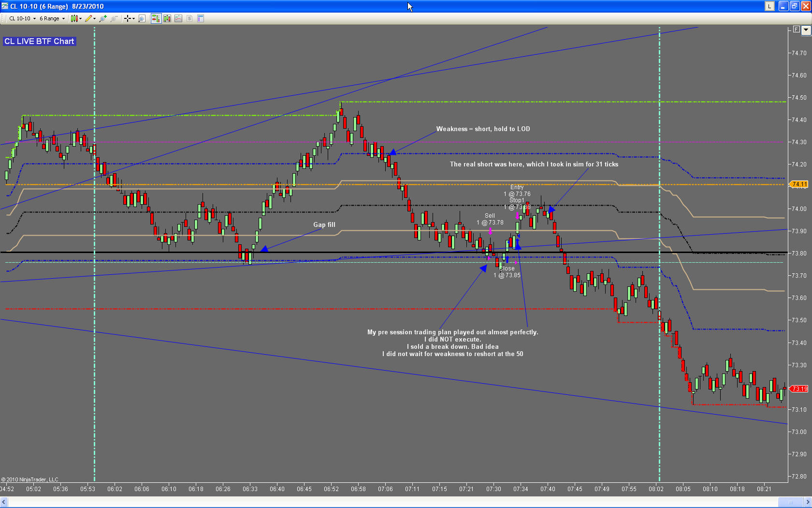Click the zoom frame magnifier icon
The width and height of the screenshot is (812, 508).
(142, 18)
